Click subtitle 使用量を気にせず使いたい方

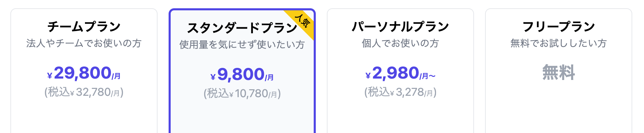click(242, 45)
